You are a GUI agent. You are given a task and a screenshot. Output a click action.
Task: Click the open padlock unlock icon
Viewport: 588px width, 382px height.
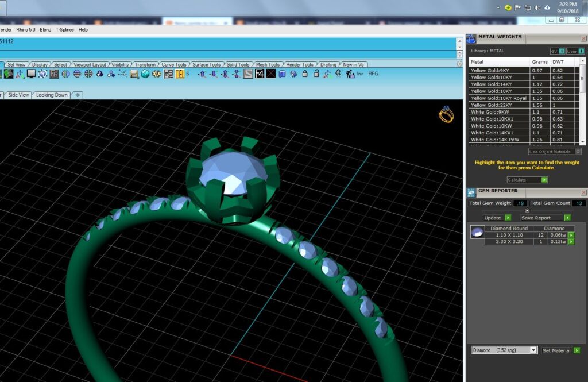pyautogui.click(x=316, y=74)
